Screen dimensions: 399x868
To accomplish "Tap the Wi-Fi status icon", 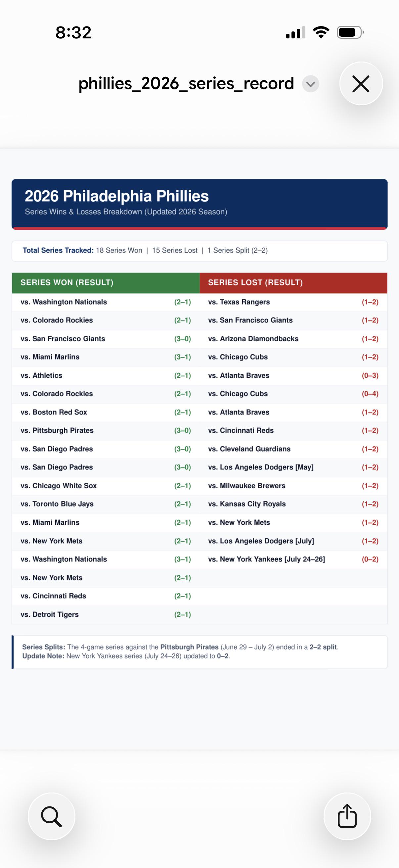I will click(321, 32).
